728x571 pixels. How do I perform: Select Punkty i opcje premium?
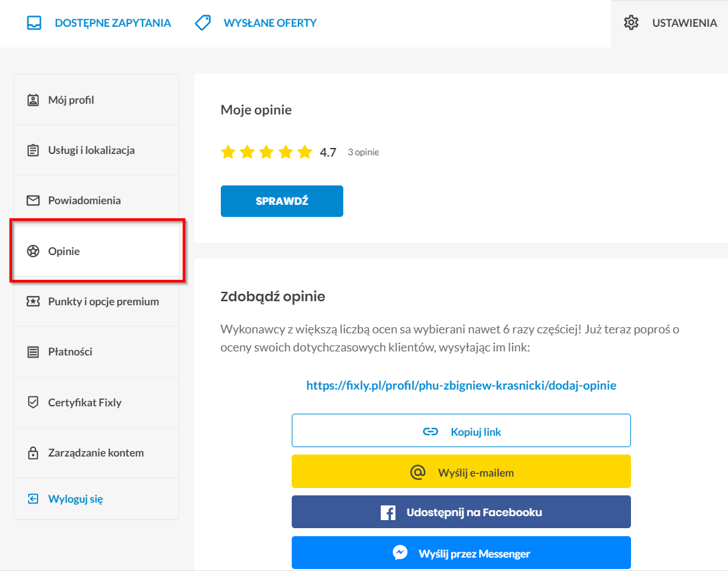click(96, 301)
